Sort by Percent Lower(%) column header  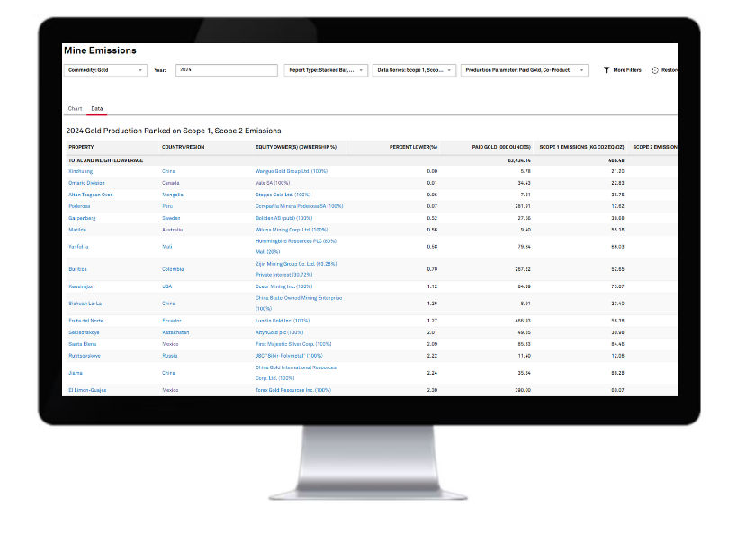(x=413, y=147)
